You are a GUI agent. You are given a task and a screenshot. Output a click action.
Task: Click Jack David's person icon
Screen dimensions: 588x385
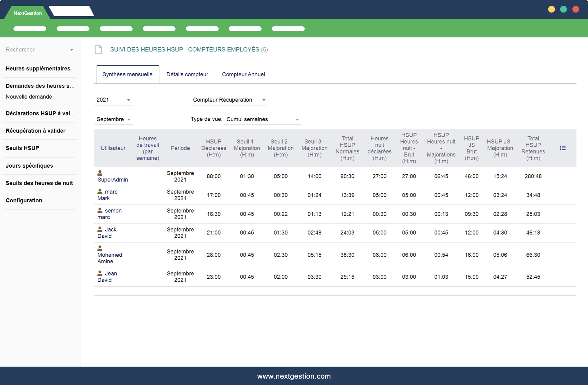point(100,229)
